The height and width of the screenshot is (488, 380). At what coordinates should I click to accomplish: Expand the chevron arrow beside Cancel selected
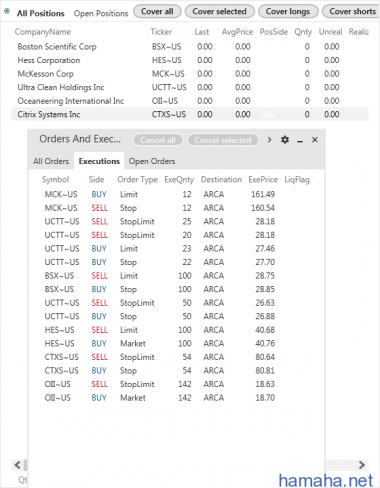[269, 140]
